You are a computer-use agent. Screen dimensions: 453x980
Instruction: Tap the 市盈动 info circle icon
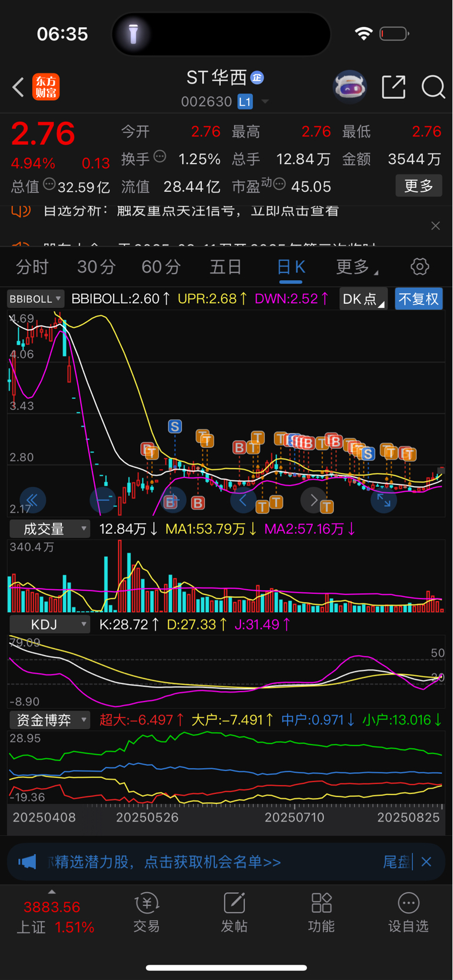[x=280, y=184]
